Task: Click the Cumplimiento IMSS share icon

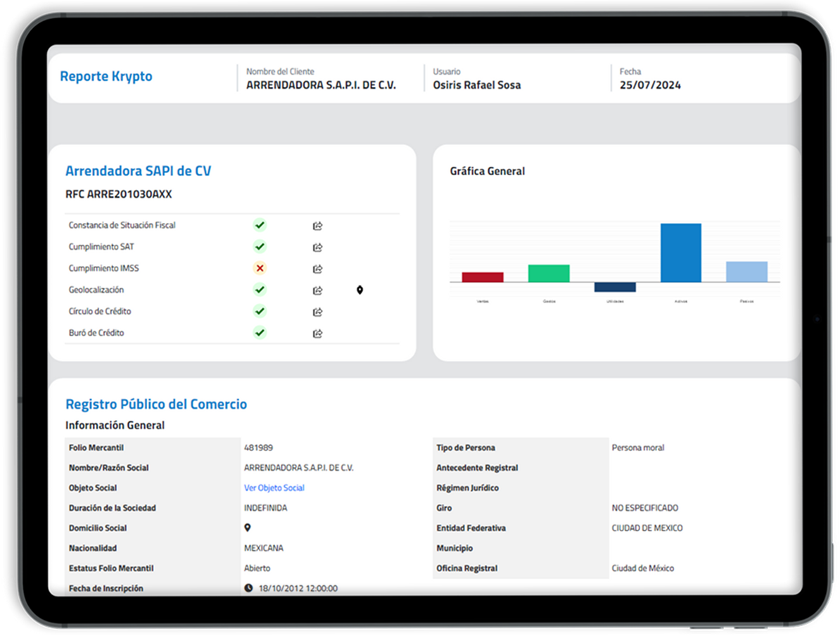Action: point(317,269)
